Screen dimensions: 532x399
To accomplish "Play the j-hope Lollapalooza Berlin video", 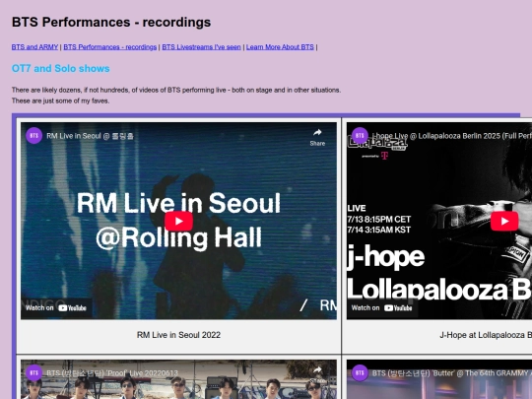I will [504, 222].
